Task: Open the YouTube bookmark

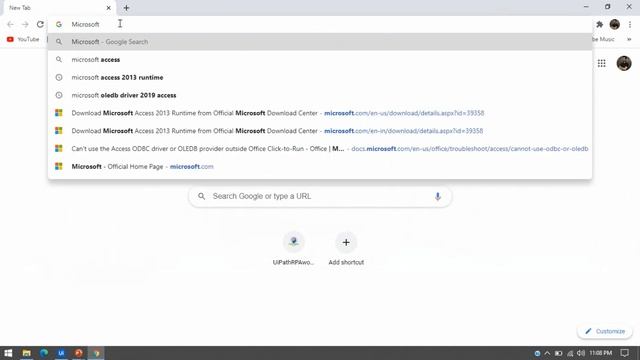Action: coord(23,39)
